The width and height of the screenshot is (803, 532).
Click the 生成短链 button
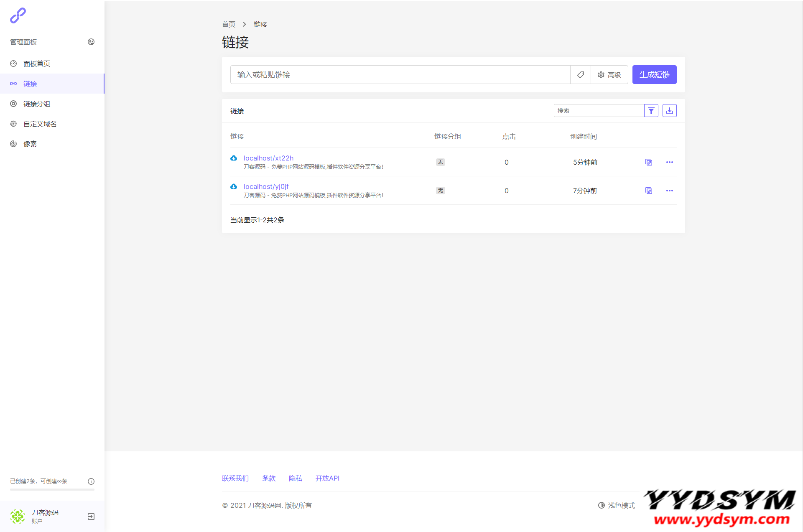654,75
